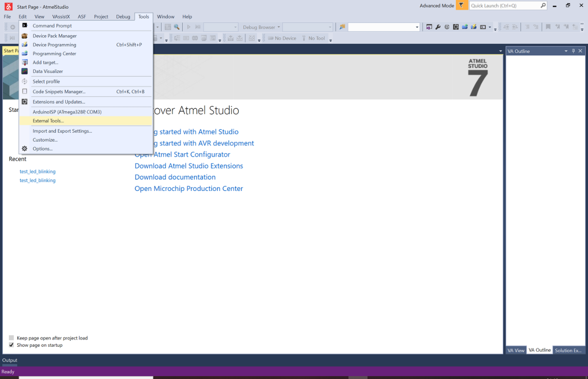Open the Open Atmel Start Configurator link
Screen dimensions: 588x379
point(182,154)
